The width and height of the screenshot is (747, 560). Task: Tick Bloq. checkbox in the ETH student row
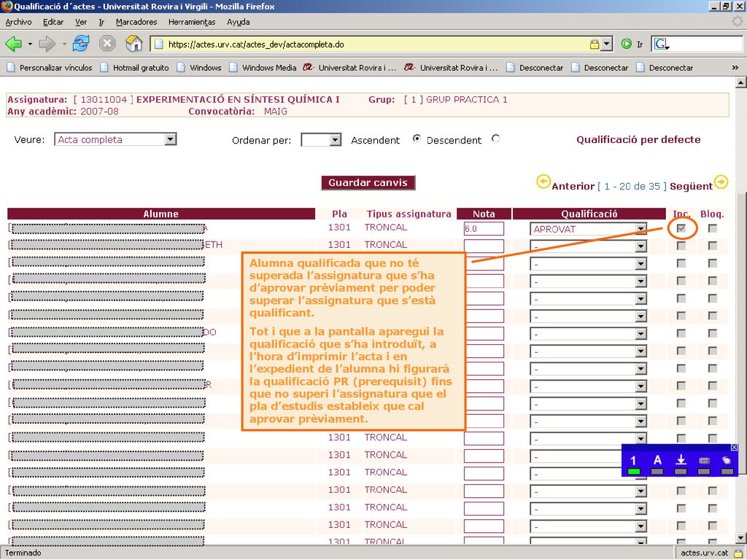(712, 246)
